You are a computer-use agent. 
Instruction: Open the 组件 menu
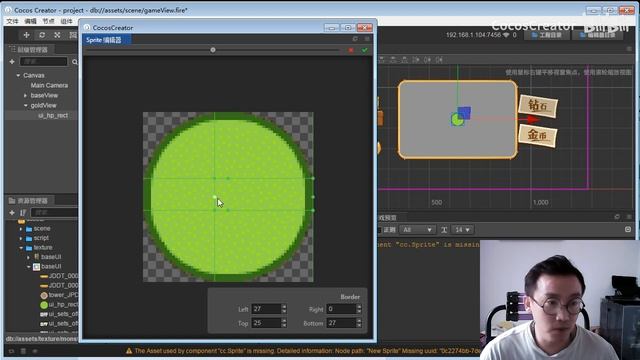coord(67,21)
